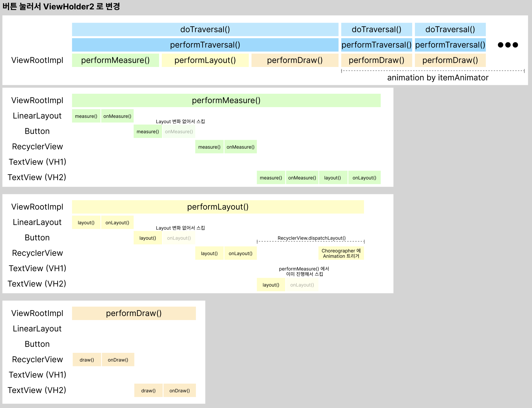Click the Button row measure() green box
Image resolution: width=532 pixels, height=408 pixels.
click(x=148, y=132)
